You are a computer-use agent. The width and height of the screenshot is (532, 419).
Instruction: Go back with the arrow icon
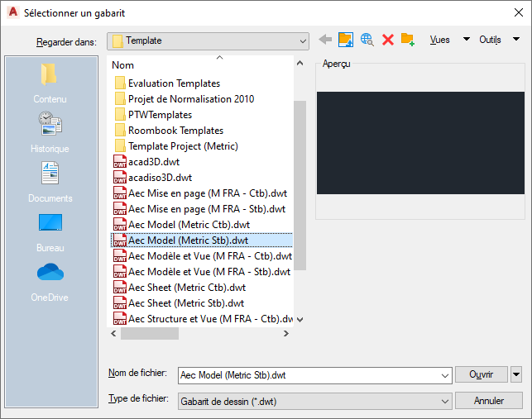tap(325, 40)
